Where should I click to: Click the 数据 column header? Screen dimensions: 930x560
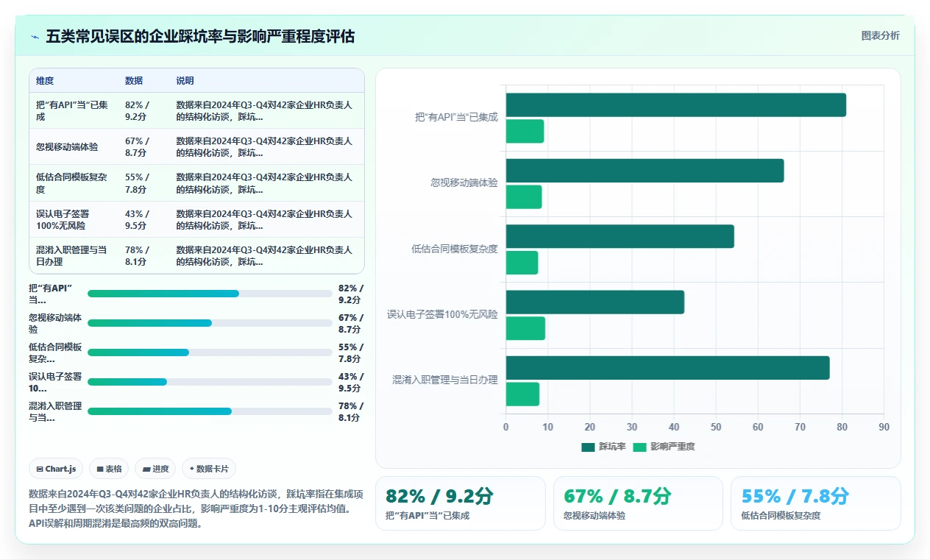[x=134, y=81]
